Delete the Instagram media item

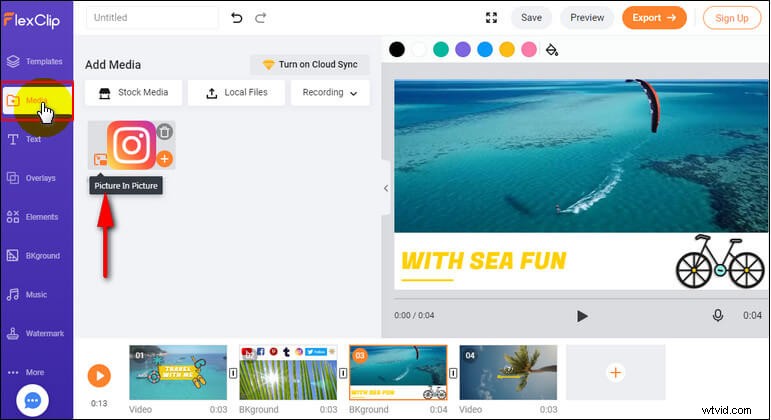pos(165,132)
